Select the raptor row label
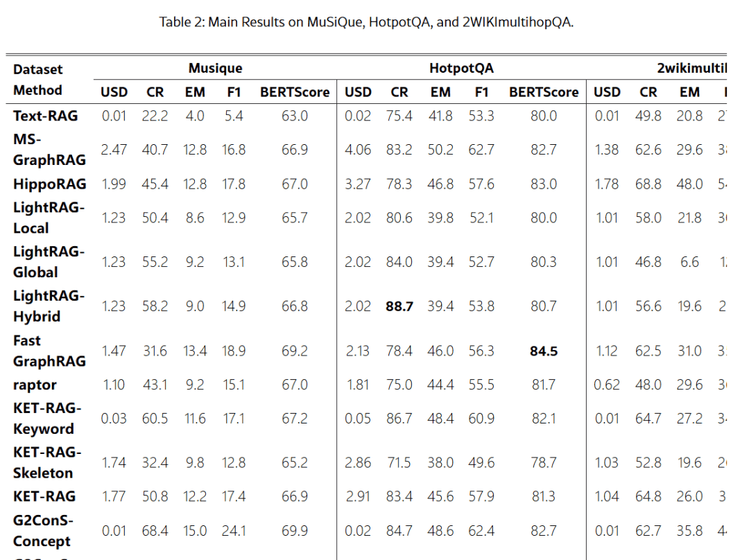Viewport: 749px width, 560px height. [35, 385]
